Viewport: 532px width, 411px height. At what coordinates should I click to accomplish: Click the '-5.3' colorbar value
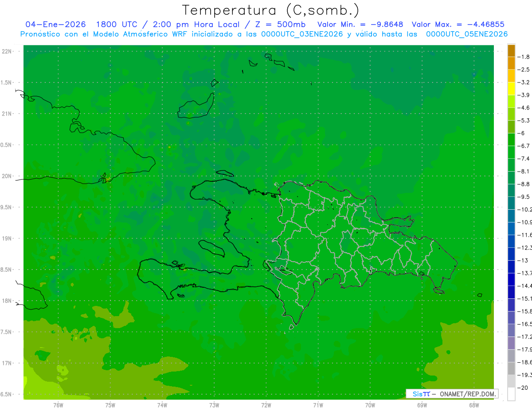(x=524, y=121)
